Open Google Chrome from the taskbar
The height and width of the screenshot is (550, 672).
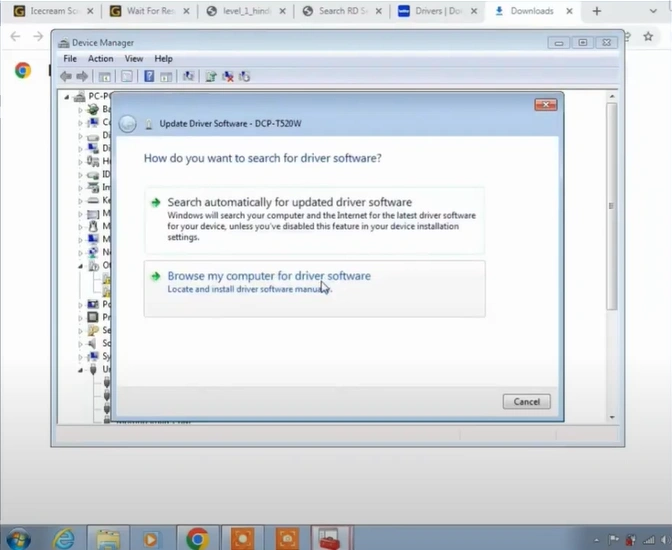[x=197, y=538]
